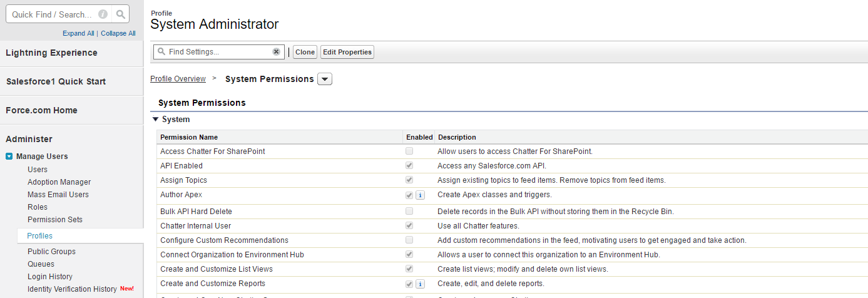The image size is (868, 298).
Task: Click the Find Settings magnifier icon
Action: [161, 52]
